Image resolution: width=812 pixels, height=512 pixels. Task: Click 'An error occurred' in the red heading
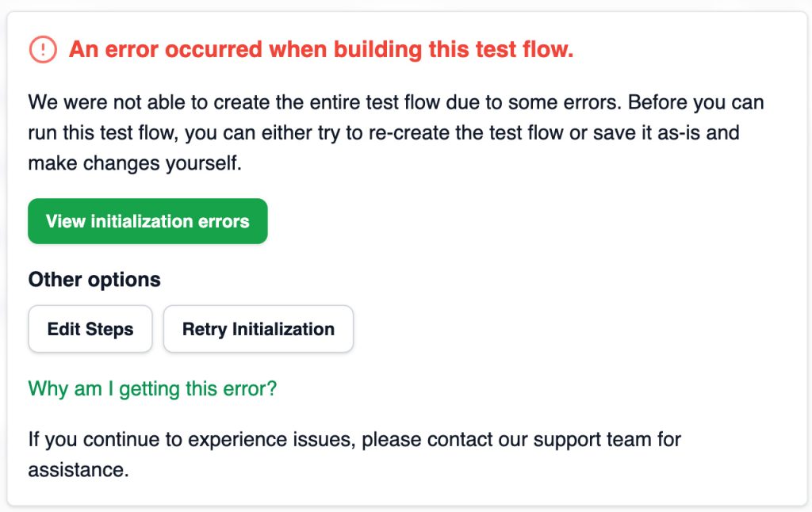point(166,50)
